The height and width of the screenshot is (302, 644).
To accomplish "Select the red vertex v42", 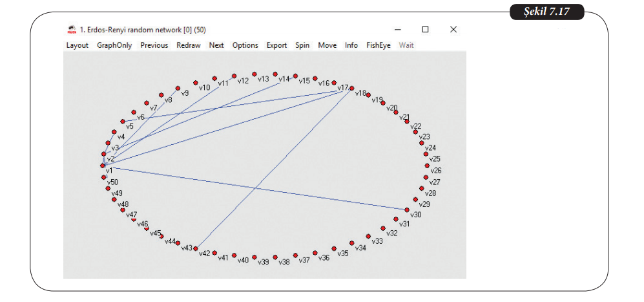I will click(196, 248).
